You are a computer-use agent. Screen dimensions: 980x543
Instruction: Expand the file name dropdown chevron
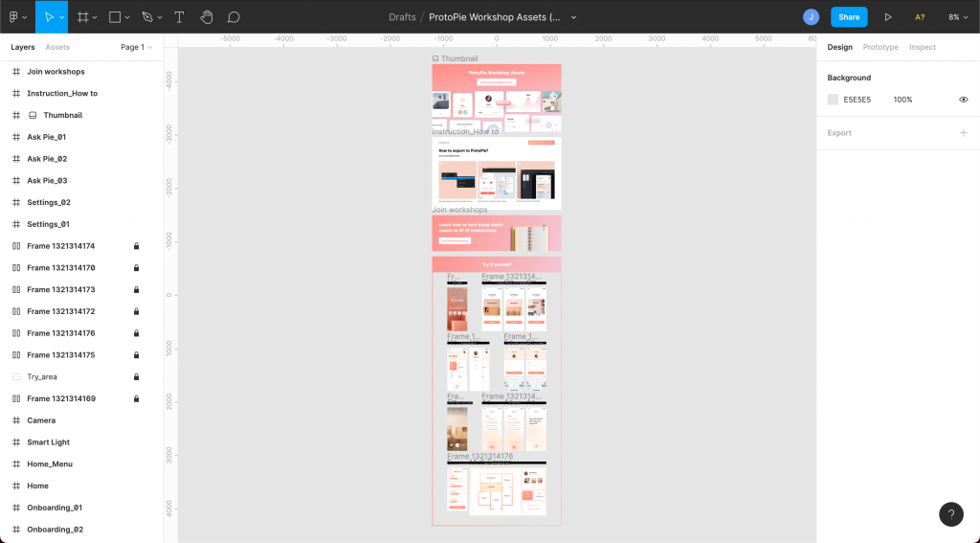[x=574, y=17]
